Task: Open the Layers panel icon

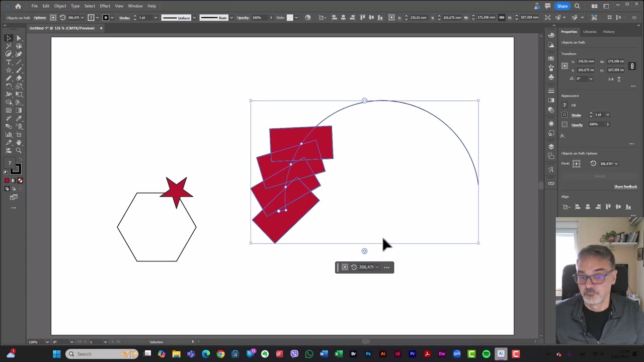Action: pos(551,146)
